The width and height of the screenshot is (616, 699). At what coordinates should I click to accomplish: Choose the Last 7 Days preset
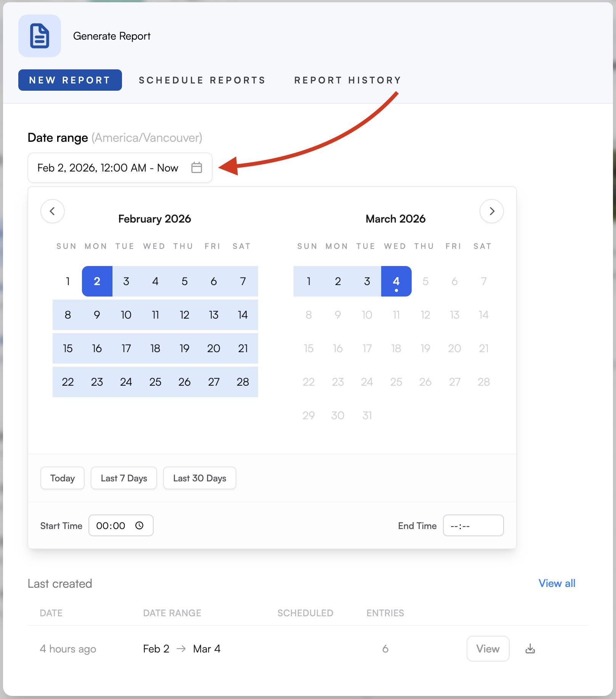click(124, 478)
